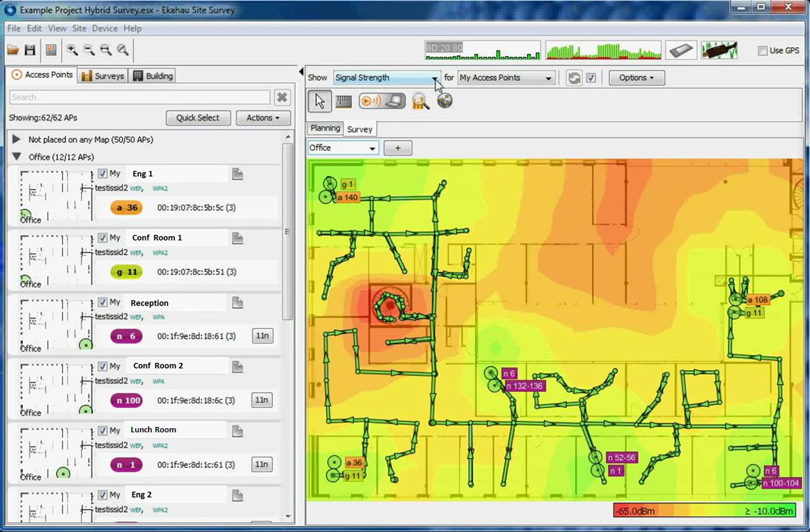This screenshot has width=810, height=532.
Task: Click the save project disk icon
Action: 30,50
